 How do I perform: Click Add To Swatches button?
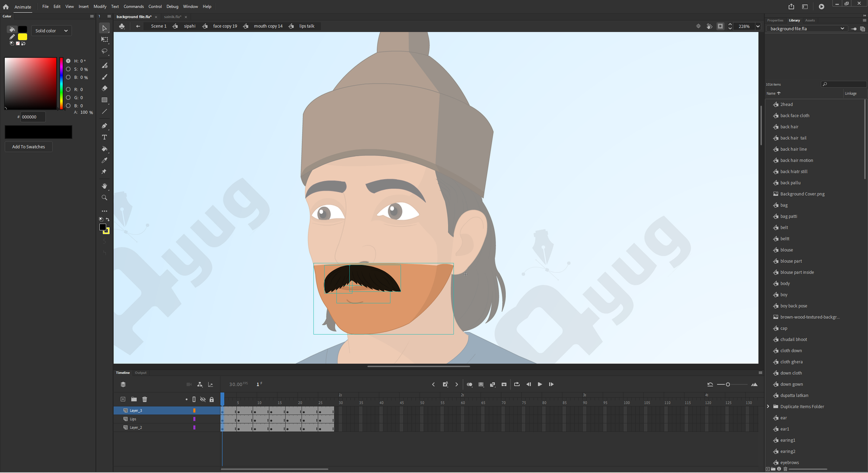pos(29,147)
